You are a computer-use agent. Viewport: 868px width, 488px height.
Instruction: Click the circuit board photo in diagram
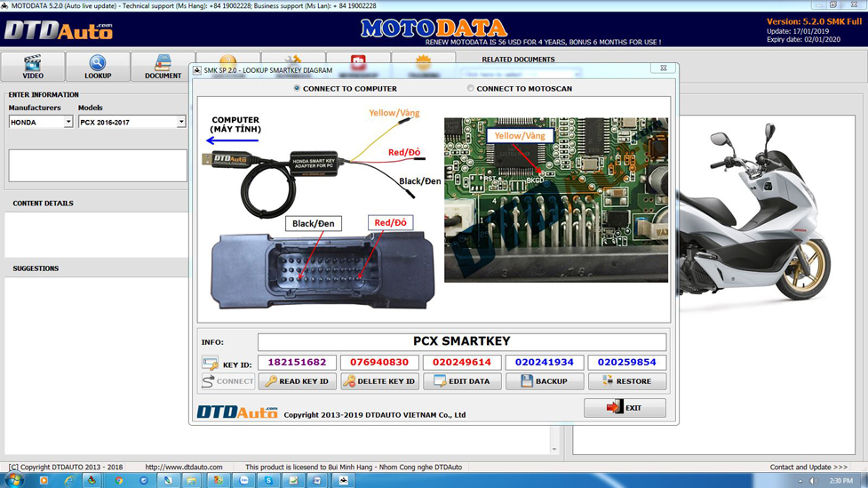tap(556, 199)
